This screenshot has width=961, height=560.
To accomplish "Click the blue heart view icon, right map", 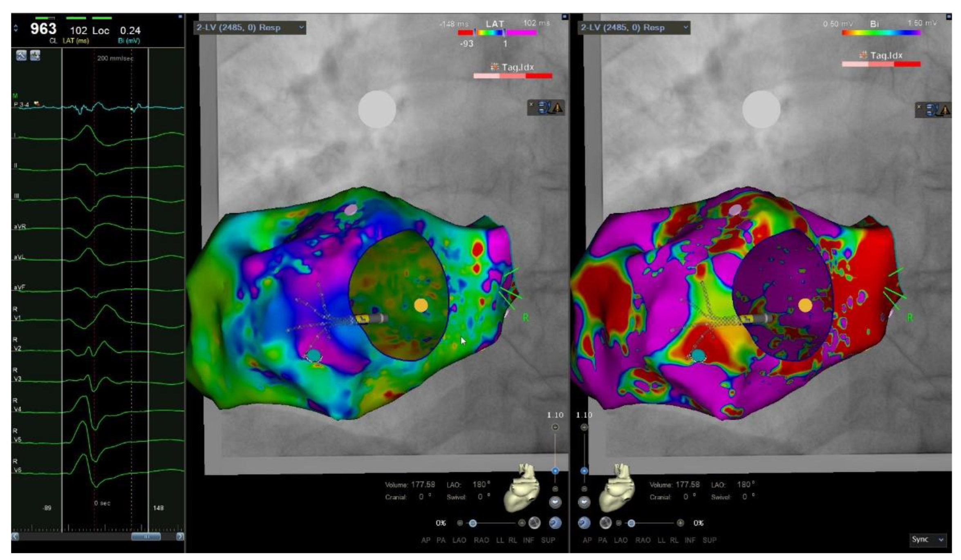I will [x=584, y=523].
